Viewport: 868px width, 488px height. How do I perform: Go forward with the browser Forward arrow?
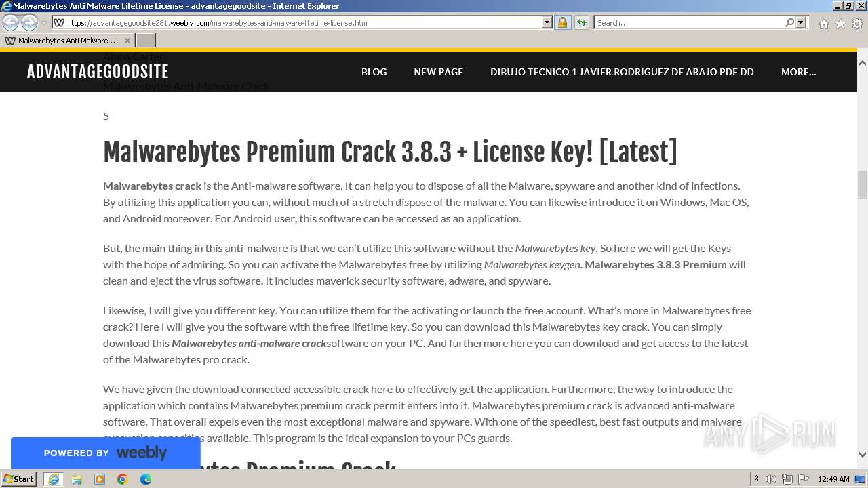click(29, 22)
